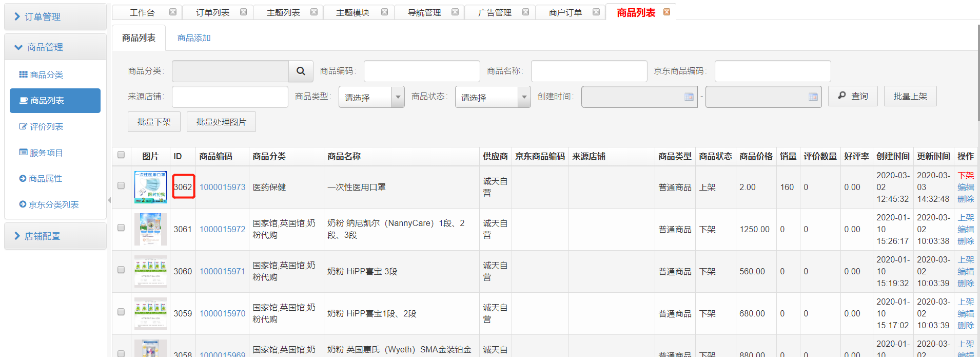Open product code 1000015973 link
Image resolution: width=980 pixels, height=357 pixels.
[222, 187]
